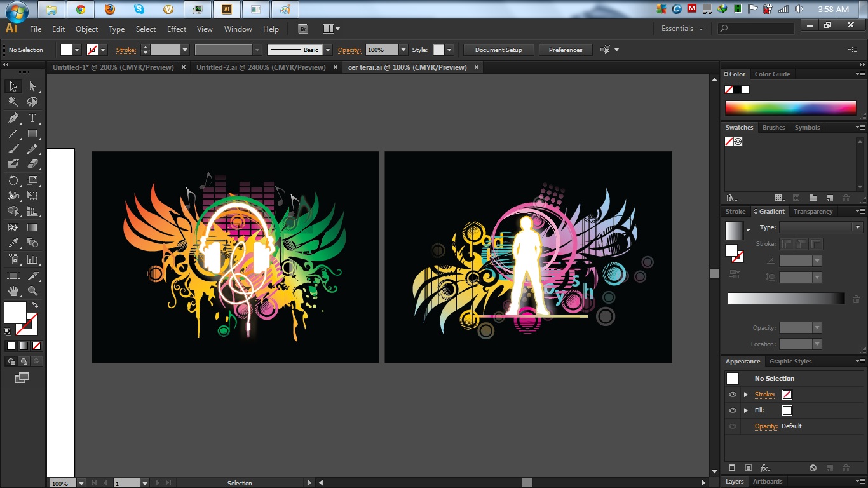Enable Draw Normal mode

[x=11, y=362]
